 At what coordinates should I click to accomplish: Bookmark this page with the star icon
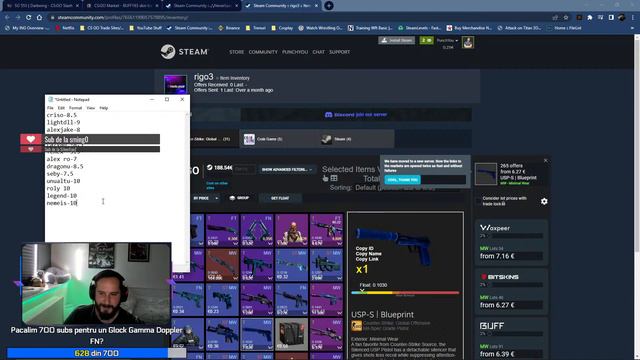[566, 18]
